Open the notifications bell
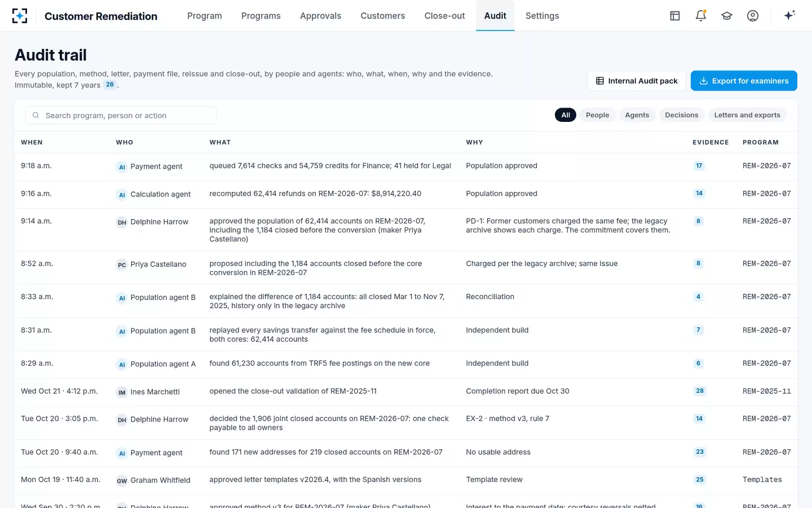The height and width of the screenshot is (508, 812). tap(701, 16)
